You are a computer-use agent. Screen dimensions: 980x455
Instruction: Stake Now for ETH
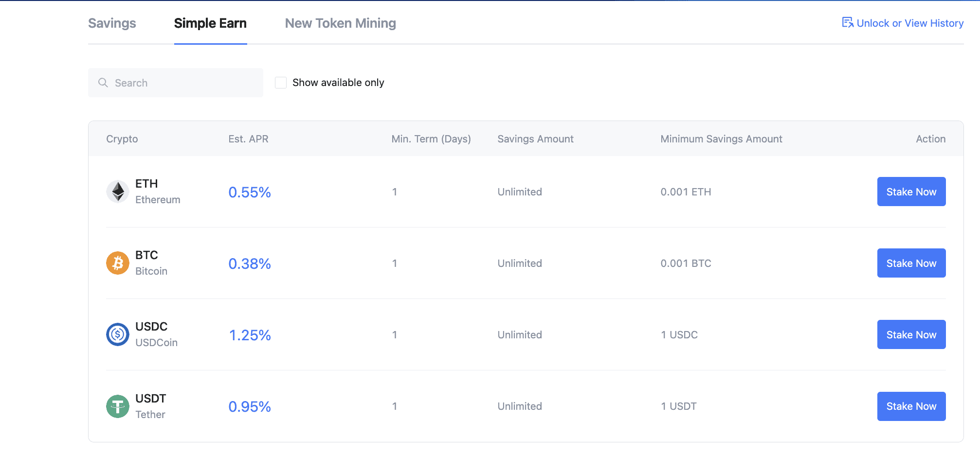(911, 192)
